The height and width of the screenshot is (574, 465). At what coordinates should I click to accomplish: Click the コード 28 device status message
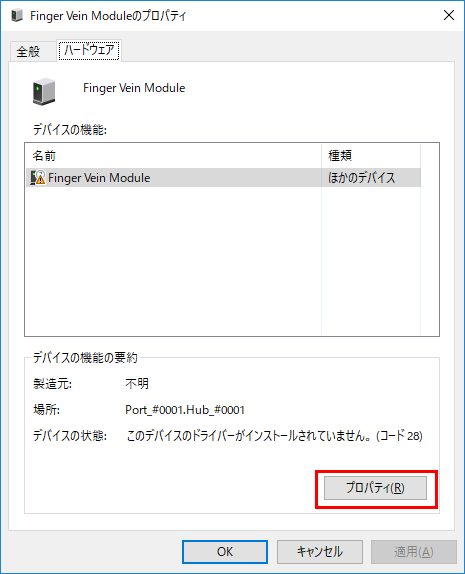tap(274, 436)
